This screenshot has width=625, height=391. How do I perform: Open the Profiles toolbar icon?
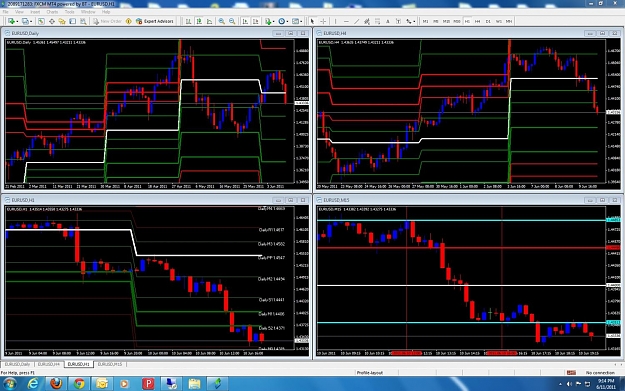(26, 21)
